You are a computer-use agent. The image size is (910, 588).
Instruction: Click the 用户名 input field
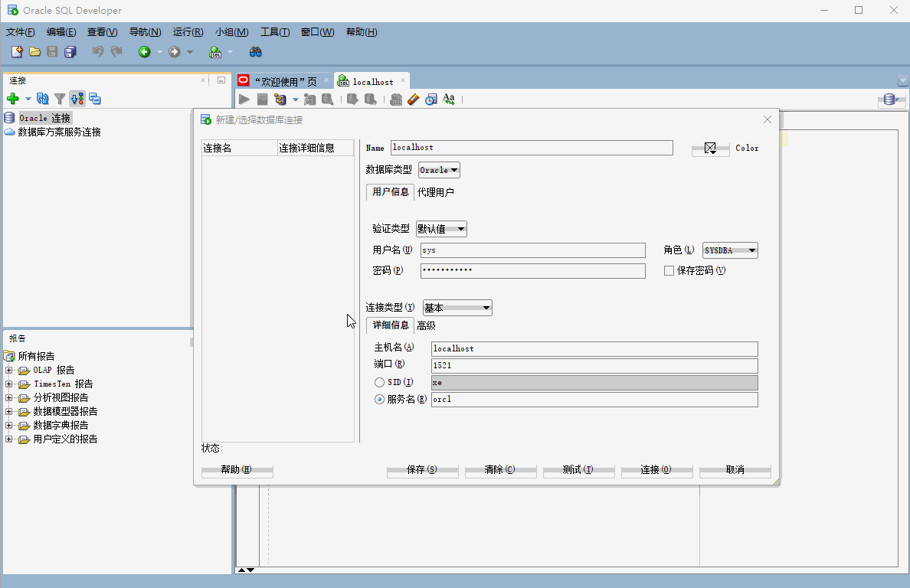tap(533, 250)
